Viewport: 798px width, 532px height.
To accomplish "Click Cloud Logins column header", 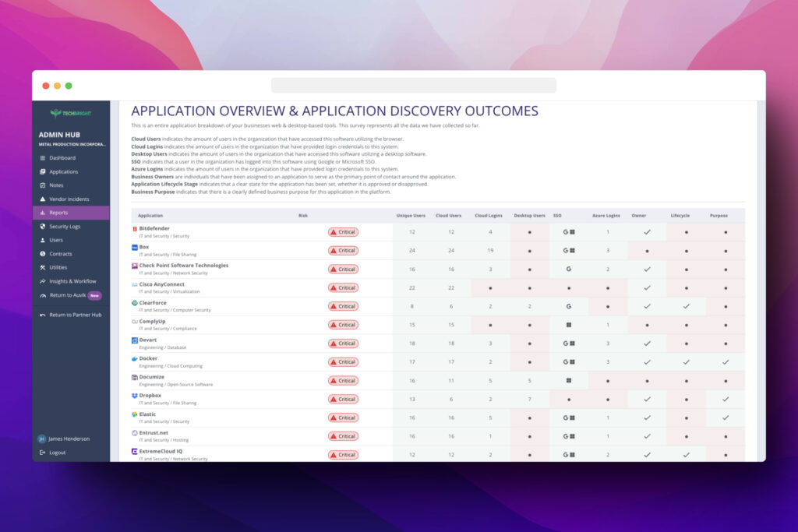I will click(x=489, y=216).
